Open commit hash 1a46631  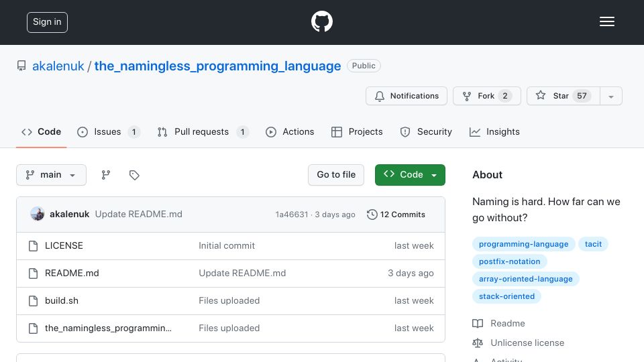pyautogui.click(x=292, y=215)
